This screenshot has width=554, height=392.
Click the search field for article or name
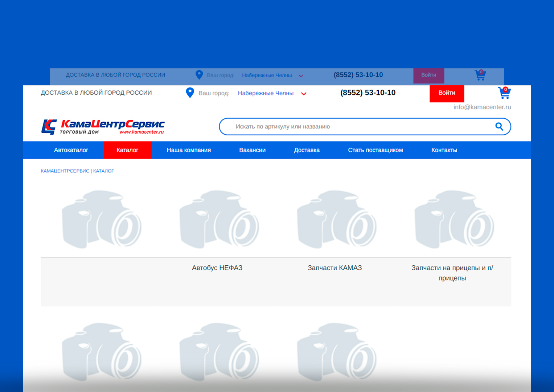[x=356, y=127]
